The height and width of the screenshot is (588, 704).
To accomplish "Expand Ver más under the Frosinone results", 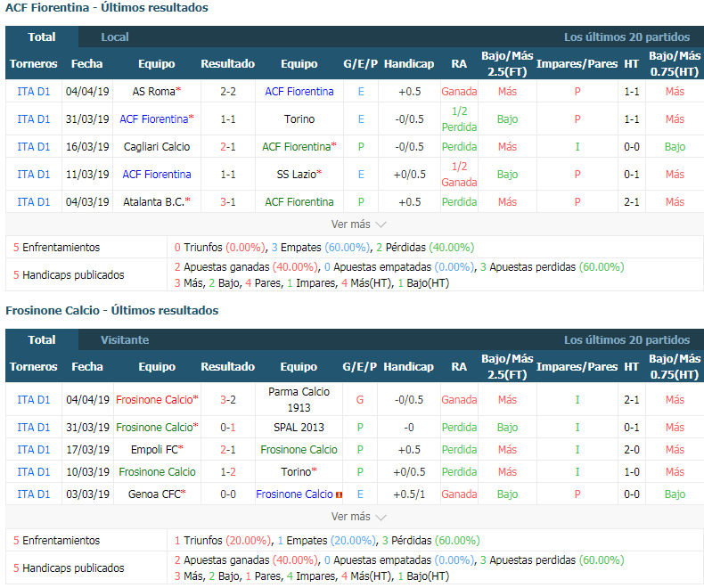I will (x=358, y=517).
